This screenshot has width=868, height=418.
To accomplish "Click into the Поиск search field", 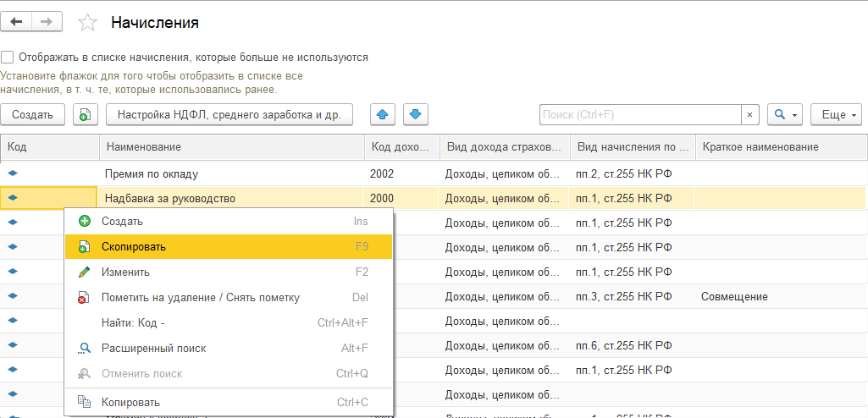I will (x=639, y=114).
